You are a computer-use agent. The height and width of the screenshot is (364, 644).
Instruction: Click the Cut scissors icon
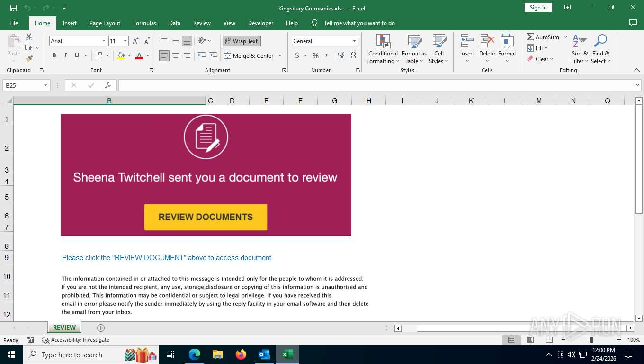[29, 37]
